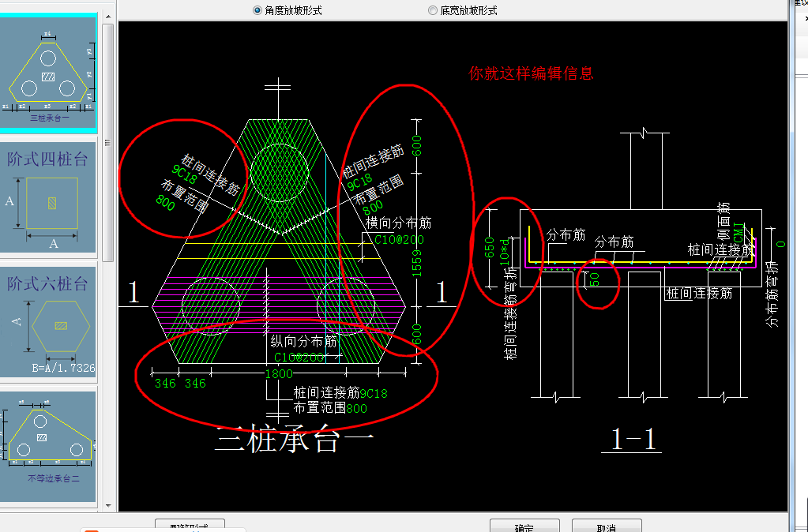Edit the CMJ side rebar value
This screenshot has width=808, height=532.
pos(739,234)
